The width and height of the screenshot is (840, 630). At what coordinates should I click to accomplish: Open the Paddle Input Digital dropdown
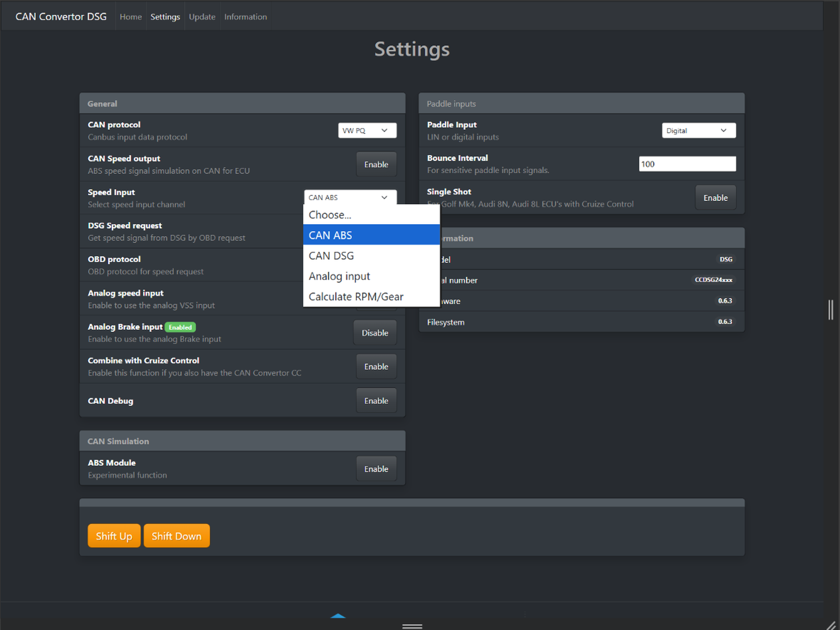click(x=699, y=130)
